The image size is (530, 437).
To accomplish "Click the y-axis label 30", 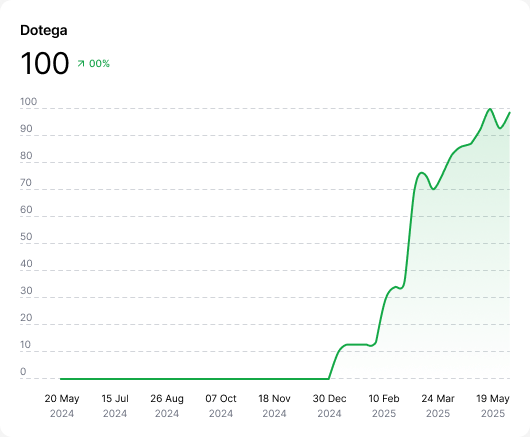I will [x=26, y=291].
